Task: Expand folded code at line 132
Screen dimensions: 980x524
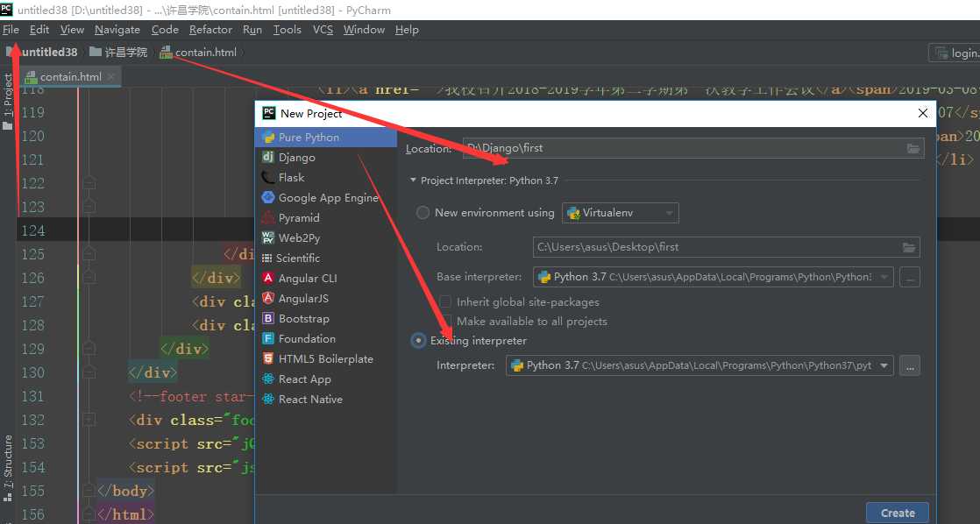Action: [x=89, y=420]
